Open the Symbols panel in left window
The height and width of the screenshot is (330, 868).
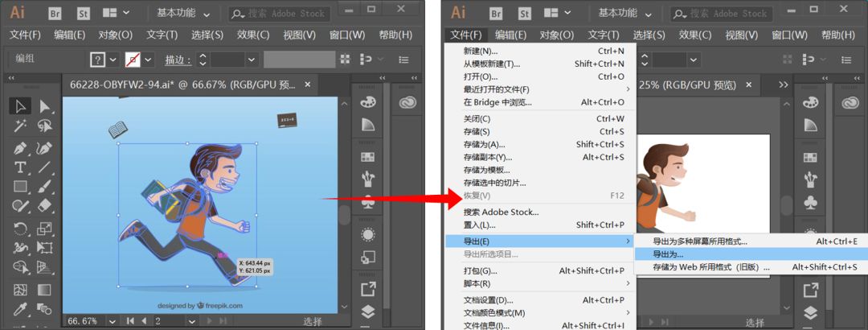pyautogui.click(x=367, y=203)
